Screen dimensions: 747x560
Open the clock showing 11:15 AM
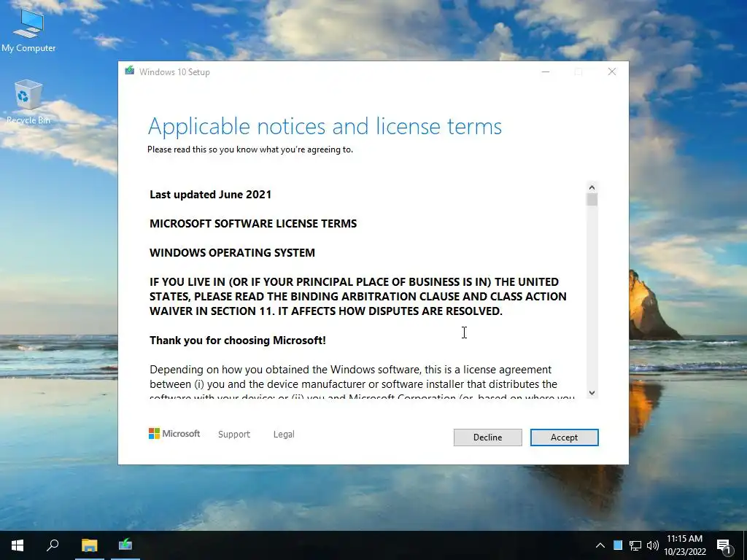pos(684,545)
